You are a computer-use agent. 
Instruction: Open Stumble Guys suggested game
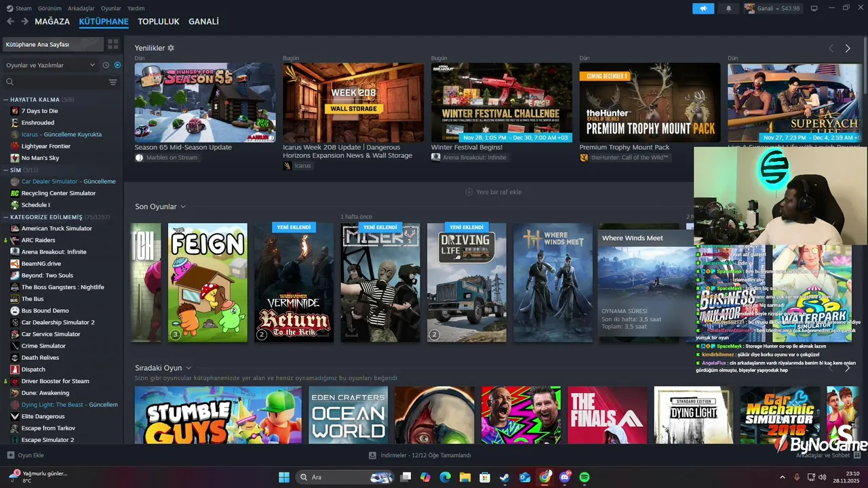[x=218, y=415]
